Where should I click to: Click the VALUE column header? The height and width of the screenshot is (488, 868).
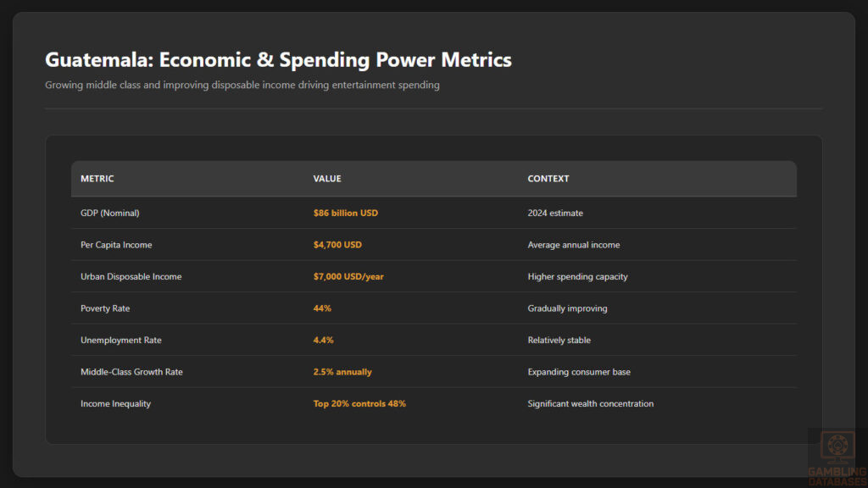(x=327, y=179)
